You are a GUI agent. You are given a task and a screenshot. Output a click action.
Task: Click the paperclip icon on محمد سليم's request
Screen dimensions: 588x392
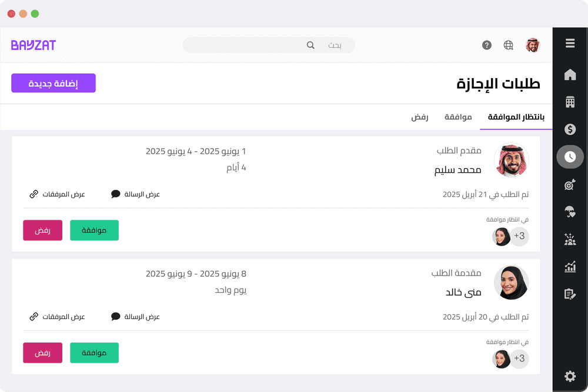[34, 194]
